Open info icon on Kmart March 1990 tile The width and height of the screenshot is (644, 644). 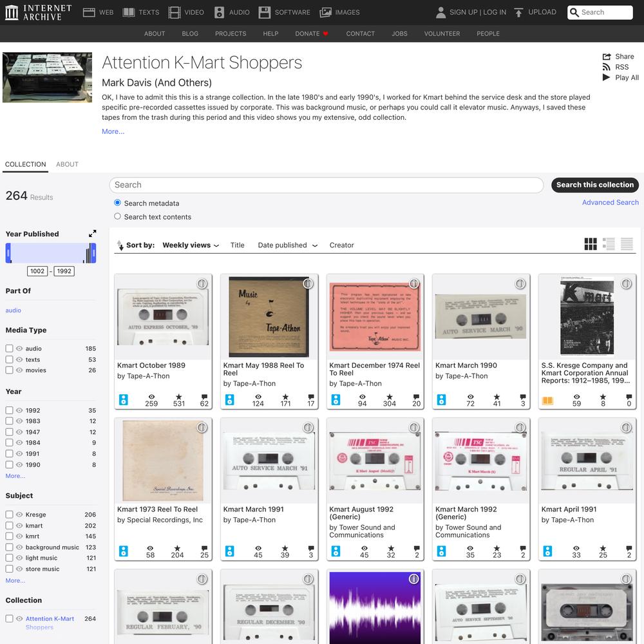(520, 283)
